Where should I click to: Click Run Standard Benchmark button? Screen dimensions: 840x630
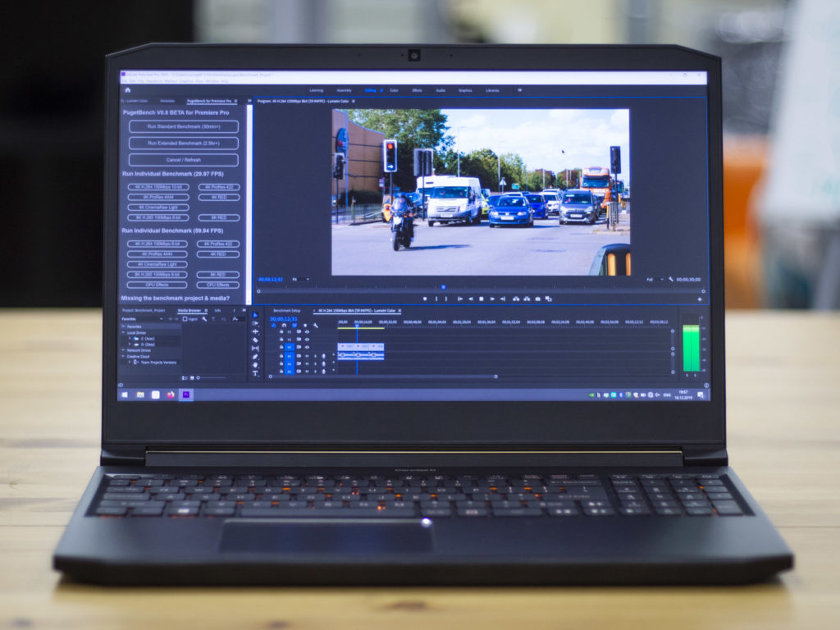[x=183, y=126]
